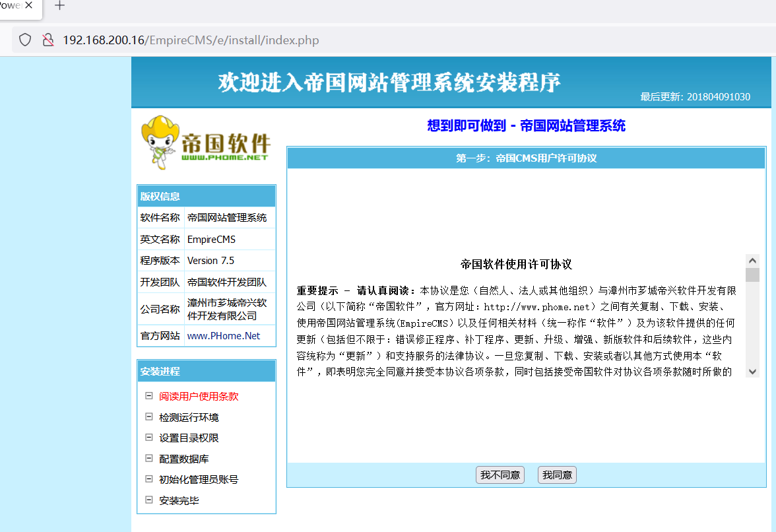Viewport: 776px width, 532px height.
Task: Click box icon beside 配置数据库
Action: [148, 458]
